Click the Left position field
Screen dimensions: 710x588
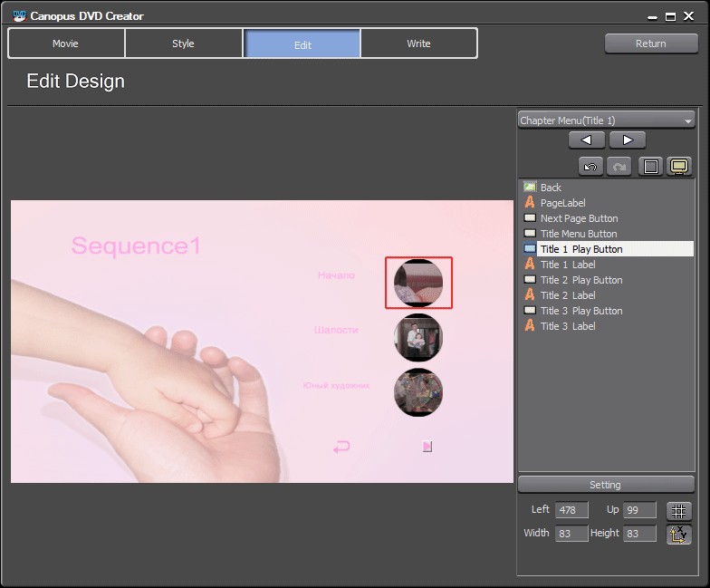[571, 509]
